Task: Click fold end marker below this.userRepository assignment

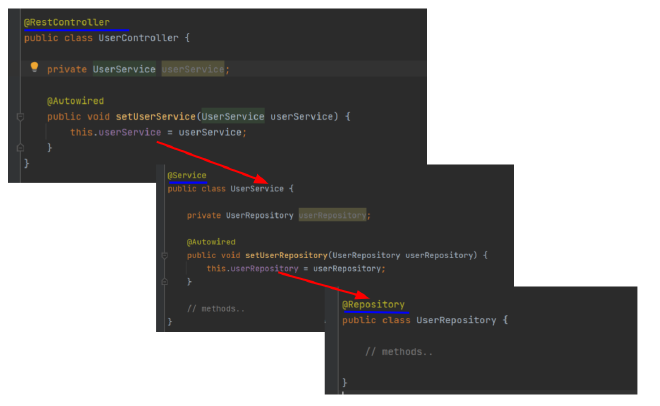Action: tap(165, 281)
